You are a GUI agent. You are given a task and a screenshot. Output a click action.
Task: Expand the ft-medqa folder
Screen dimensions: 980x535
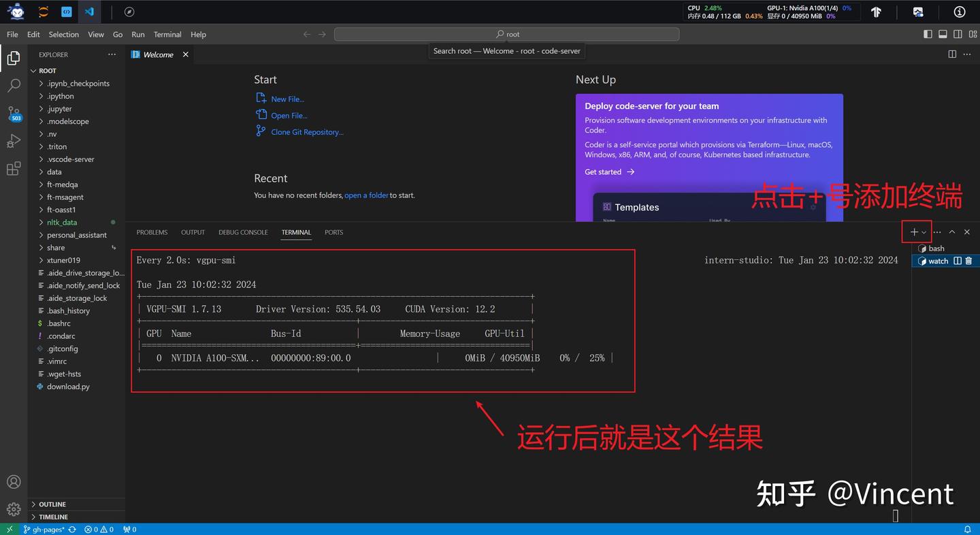click(76, 184)
